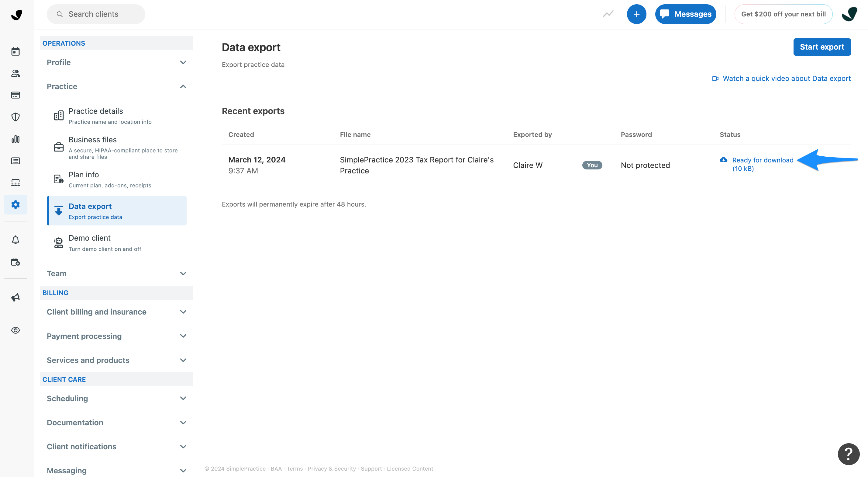Click Start export button

[x=822, y=47]
